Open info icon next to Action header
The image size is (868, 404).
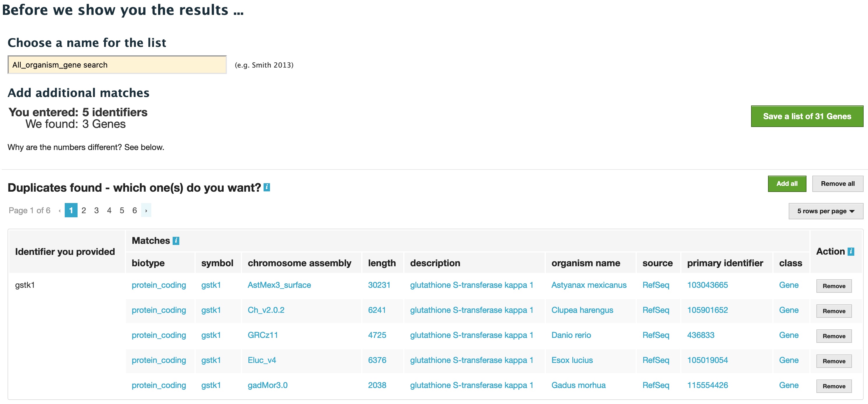pyautogui.click(x=851, y=251)
